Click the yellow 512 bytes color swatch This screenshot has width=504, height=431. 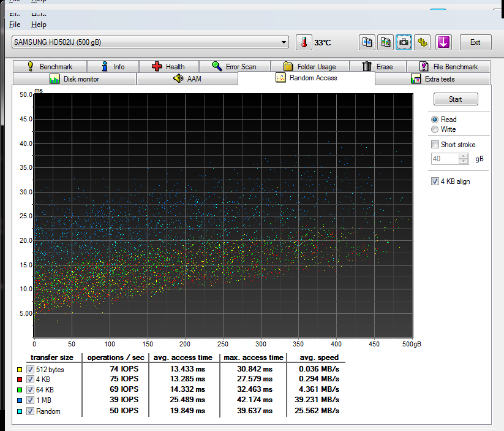pos(20,370)
